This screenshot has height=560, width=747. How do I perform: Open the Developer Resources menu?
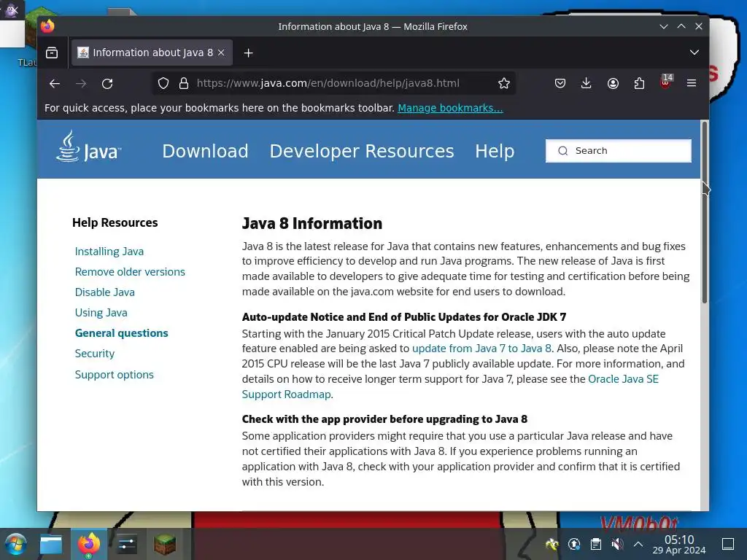362,151
